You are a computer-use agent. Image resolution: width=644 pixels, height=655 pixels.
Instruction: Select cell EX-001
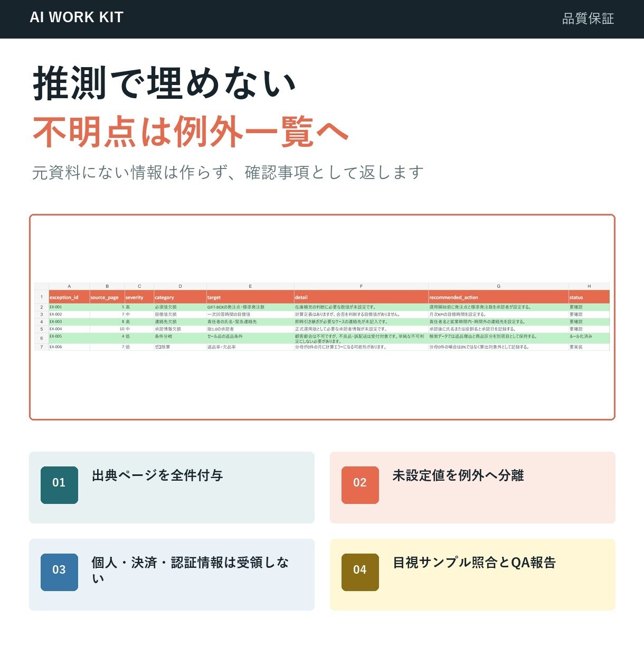69,307
